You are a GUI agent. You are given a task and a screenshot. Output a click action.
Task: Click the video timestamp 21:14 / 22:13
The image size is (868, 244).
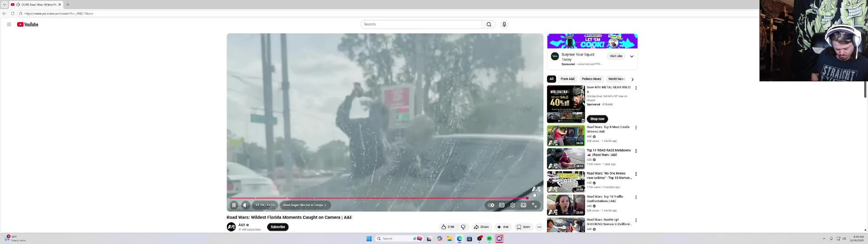tap(265, 205)
